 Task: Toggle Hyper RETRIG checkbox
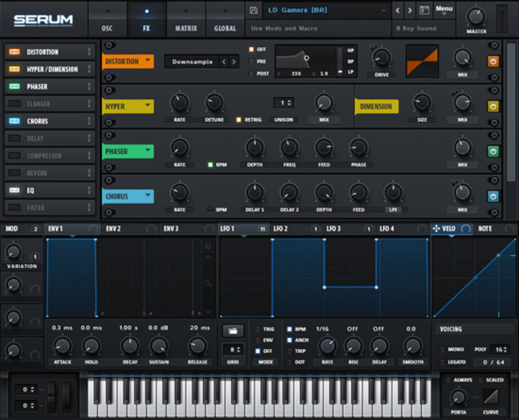pos(239,120)
